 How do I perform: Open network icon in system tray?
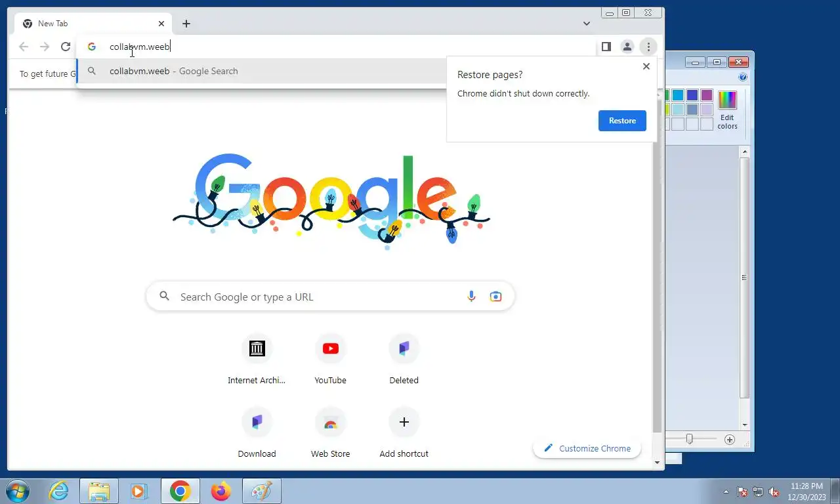758,492
